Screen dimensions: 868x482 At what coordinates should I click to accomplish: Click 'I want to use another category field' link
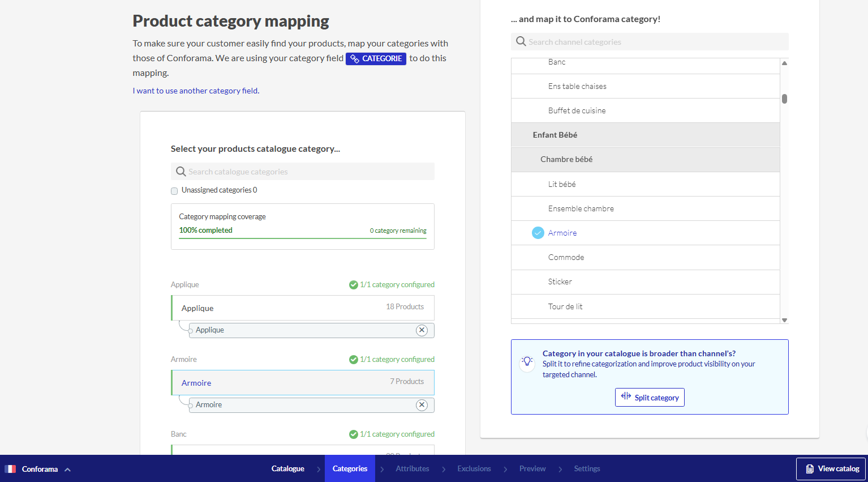196,91
